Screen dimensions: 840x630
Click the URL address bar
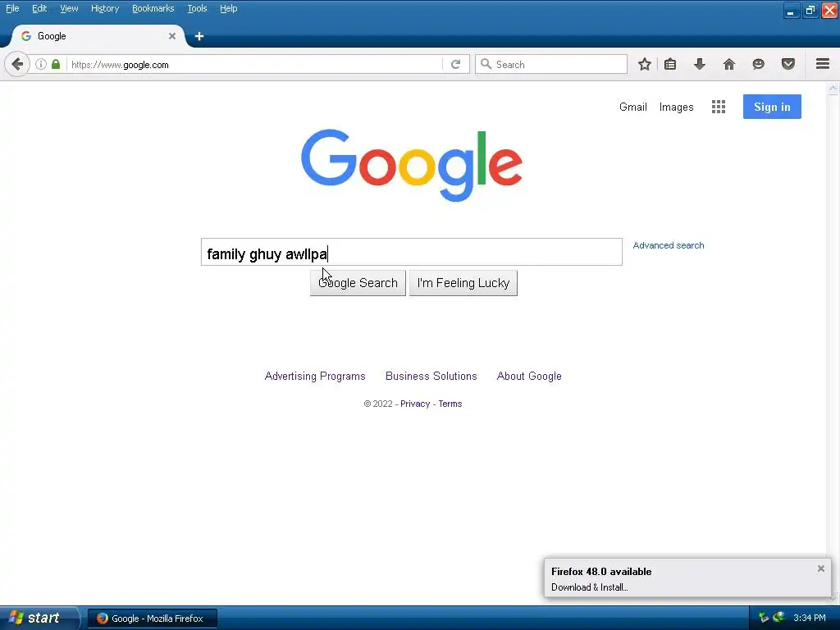pyautogui.click(x=254, y=64)
